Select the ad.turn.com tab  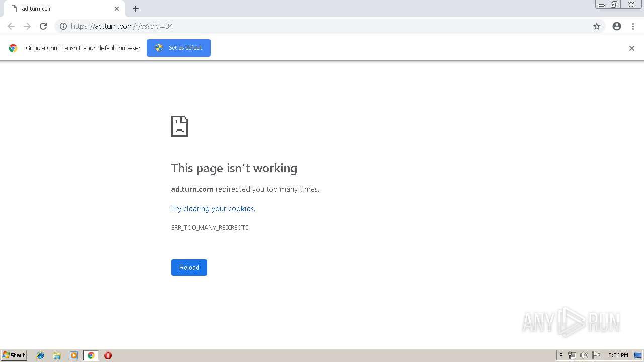[63, 9]
